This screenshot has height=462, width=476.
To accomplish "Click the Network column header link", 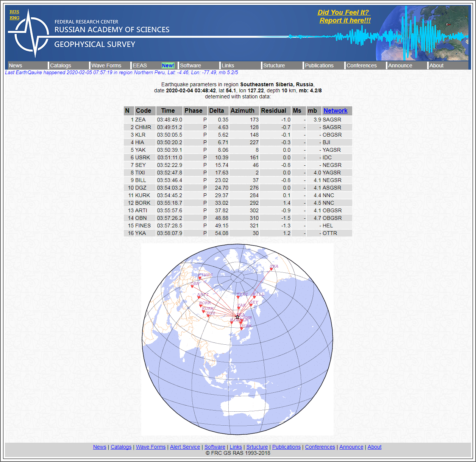I will click(x=335, y=110).
